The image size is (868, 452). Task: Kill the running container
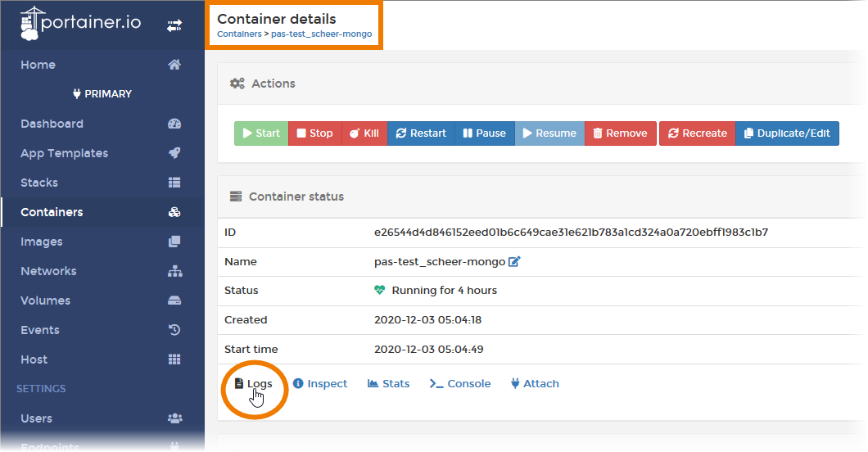tap(364, 133)
